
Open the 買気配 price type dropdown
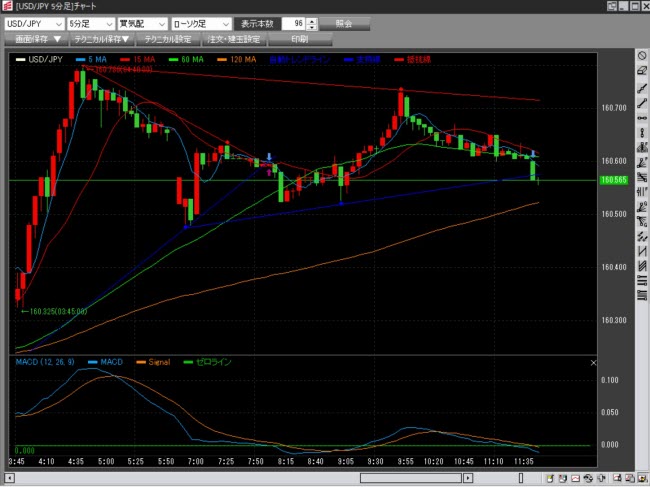coord(143,24)
